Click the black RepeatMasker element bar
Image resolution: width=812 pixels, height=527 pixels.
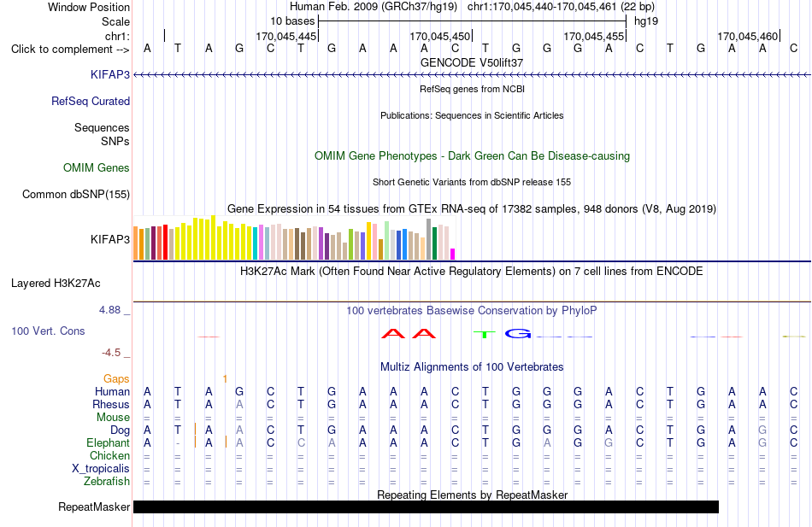(426, 507)
